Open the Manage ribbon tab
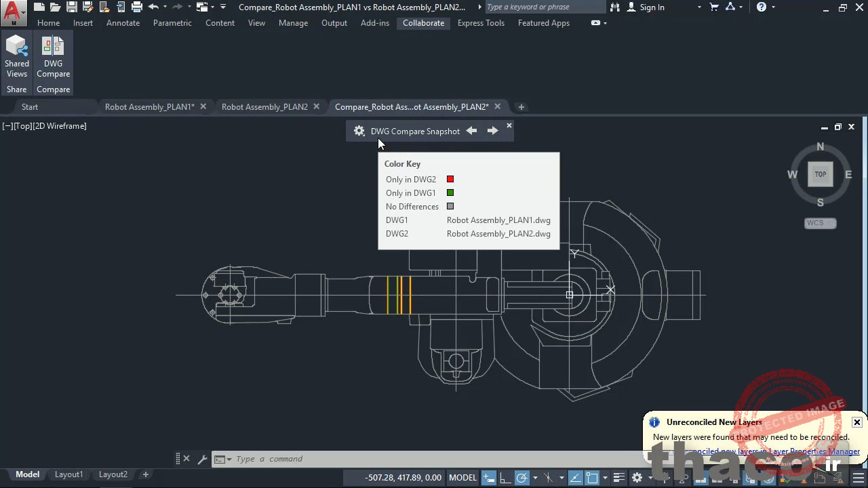The height and width of the screenshot is (488, 868). pos(294,23)
